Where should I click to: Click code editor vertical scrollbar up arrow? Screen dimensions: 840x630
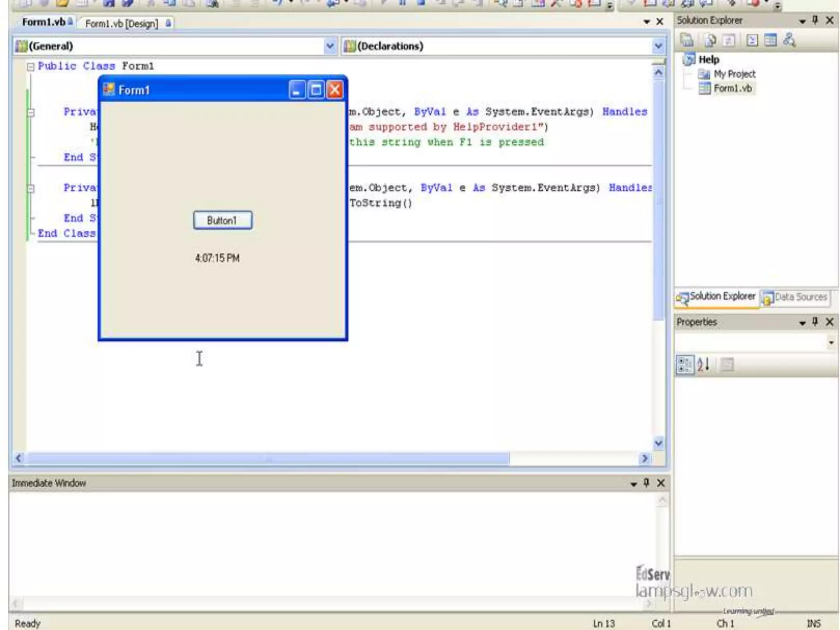click(659, 72)
